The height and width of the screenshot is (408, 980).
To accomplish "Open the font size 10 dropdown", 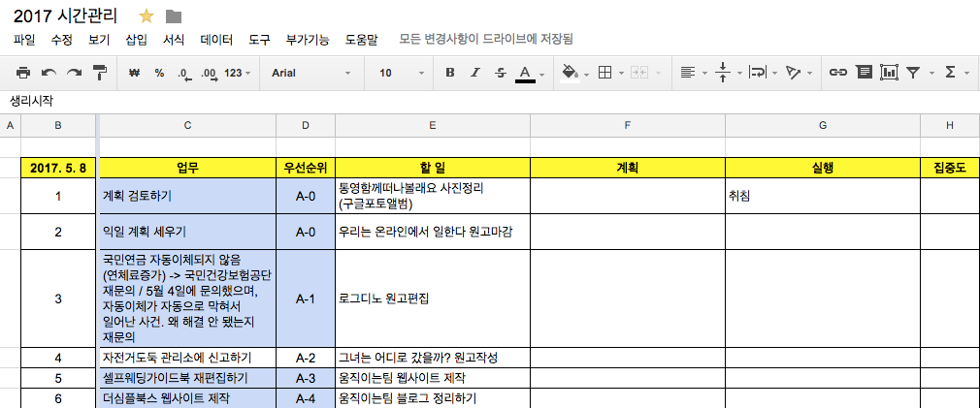I will click(x=402, y=73).
